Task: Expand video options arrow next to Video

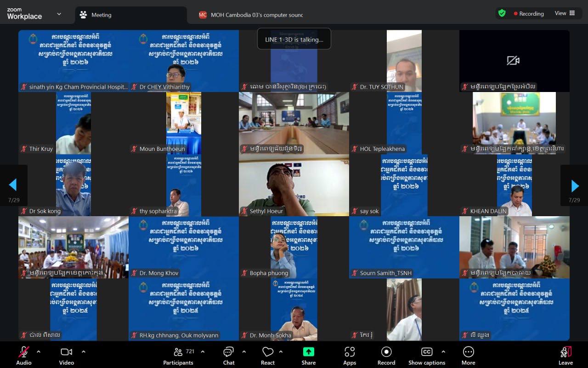Action: click(x=83, y=352)
